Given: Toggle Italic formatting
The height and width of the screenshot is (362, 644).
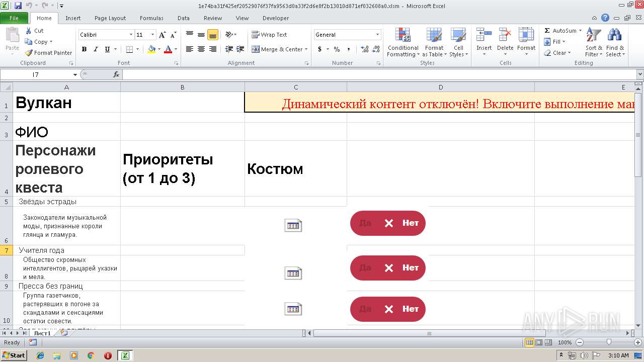Looking at the screenshot, I should point(96,49).
